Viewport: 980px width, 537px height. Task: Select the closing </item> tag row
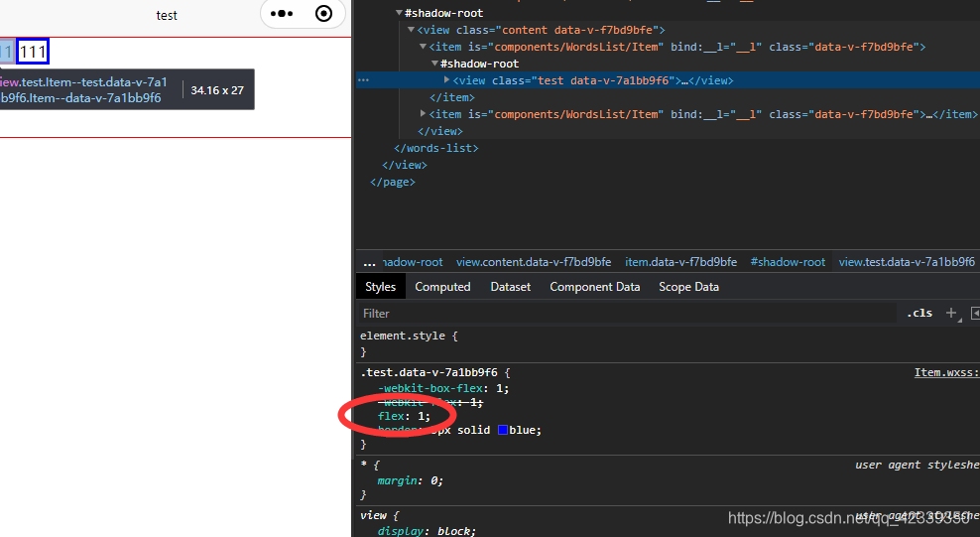click(452, 97)
